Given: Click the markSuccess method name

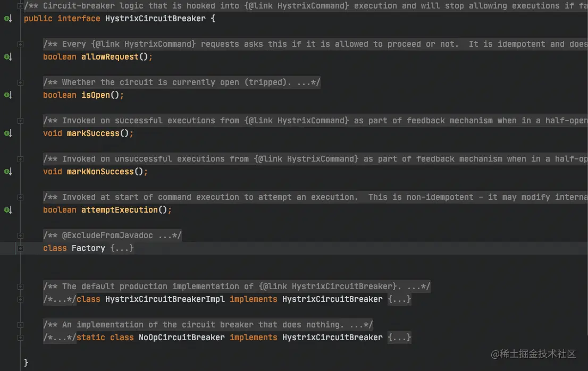Looking at the screenshot, I should pos(93,133).
